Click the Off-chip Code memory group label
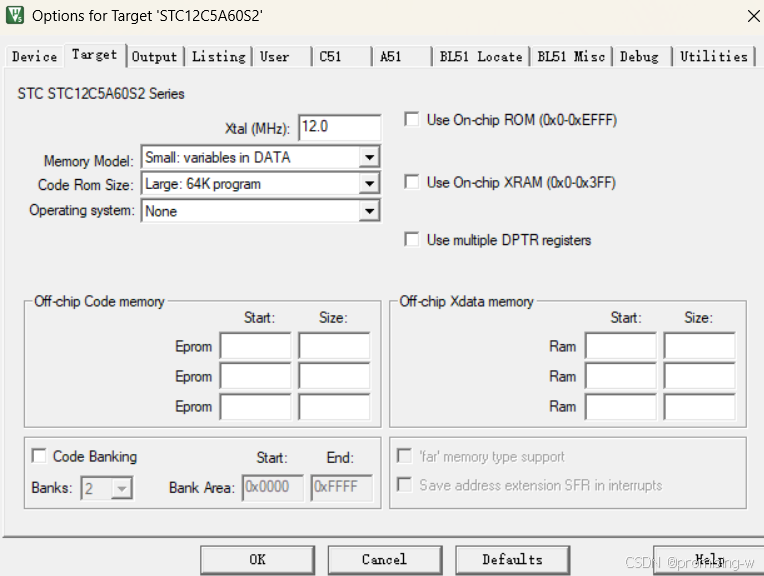The image size is (764, 576). pyautogui.click(x=99, y=301)
